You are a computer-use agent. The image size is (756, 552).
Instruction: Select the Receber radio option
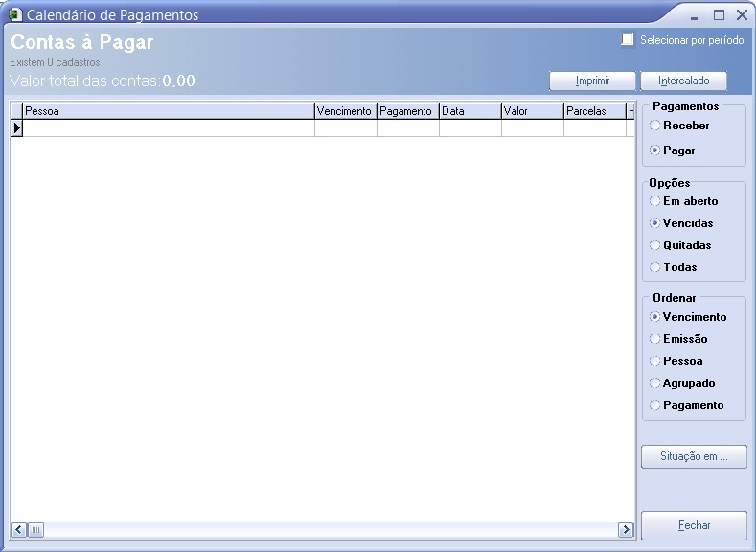(x=655, y=126)
